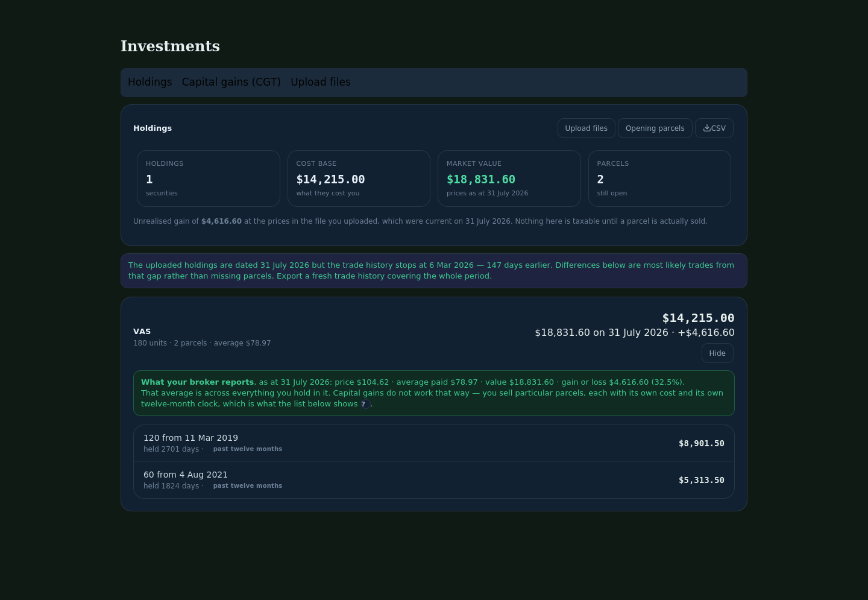This screenshot has width=868, height=600.
Task: Click 'held 1824 days' label
Action: click(x=171, y=486)
